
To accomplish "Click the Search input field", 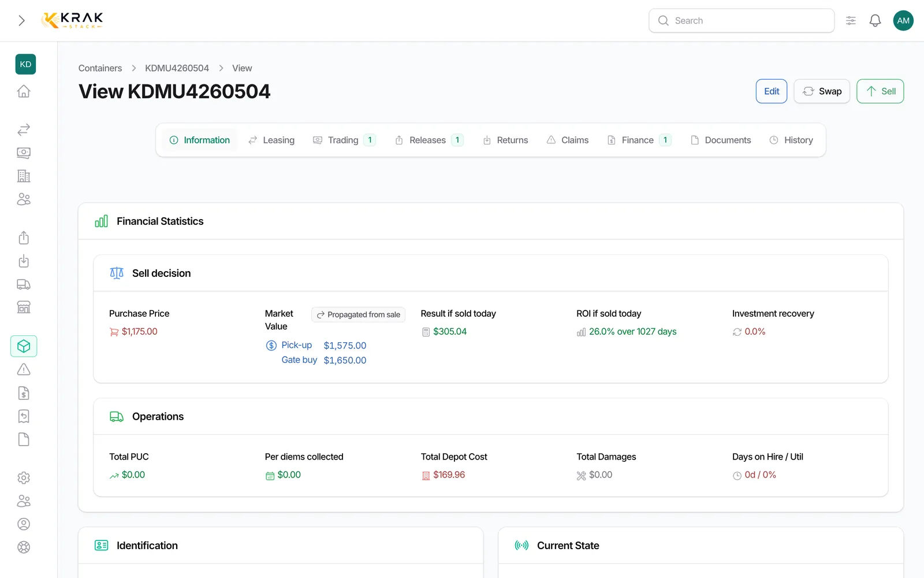I will [742, 21].
